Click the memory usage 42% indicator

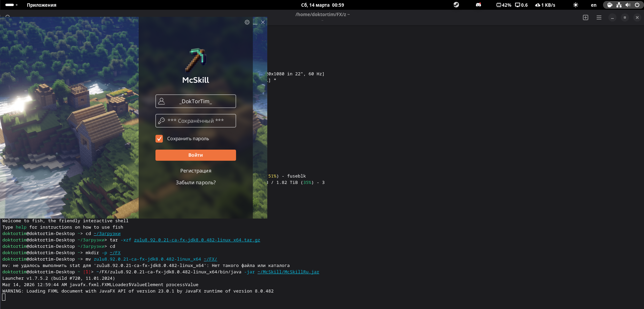coord(504,5)
